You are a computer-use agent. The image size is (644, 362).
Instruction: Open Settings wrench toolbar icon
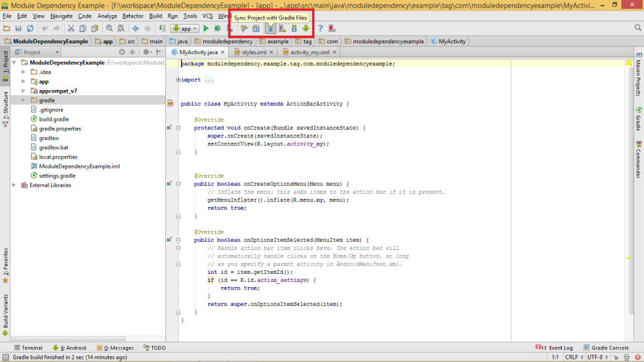(x=245, y=28)
